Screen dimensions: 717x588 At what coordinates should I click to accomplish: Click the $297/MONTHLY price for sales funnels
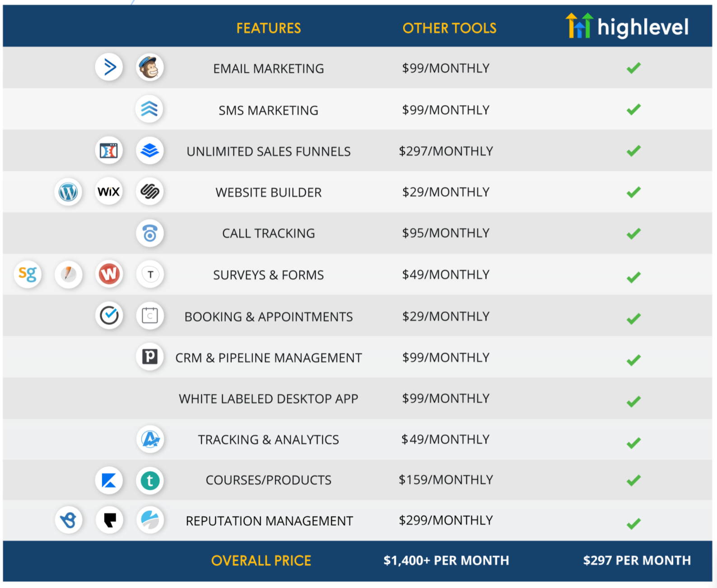[446, 151]
